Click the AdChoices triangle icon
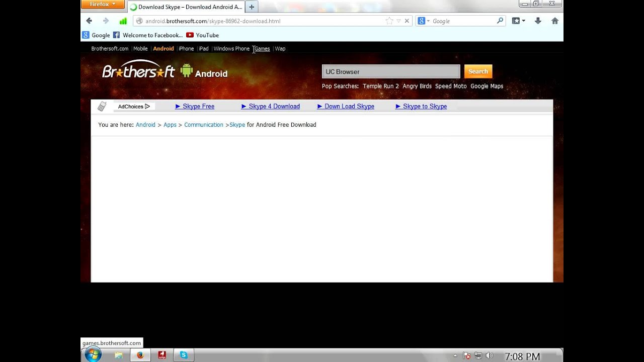 click(147, 106)
